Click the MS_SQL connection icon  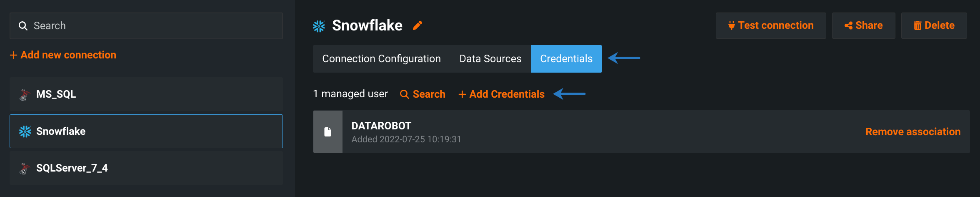click(25, 95)
